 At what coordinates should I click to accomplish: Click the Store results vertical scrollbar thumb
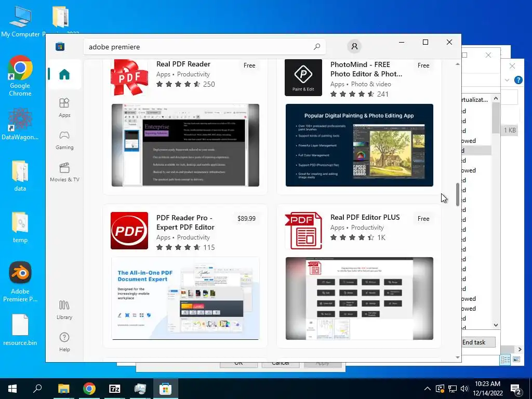click(x=457, y=194)
